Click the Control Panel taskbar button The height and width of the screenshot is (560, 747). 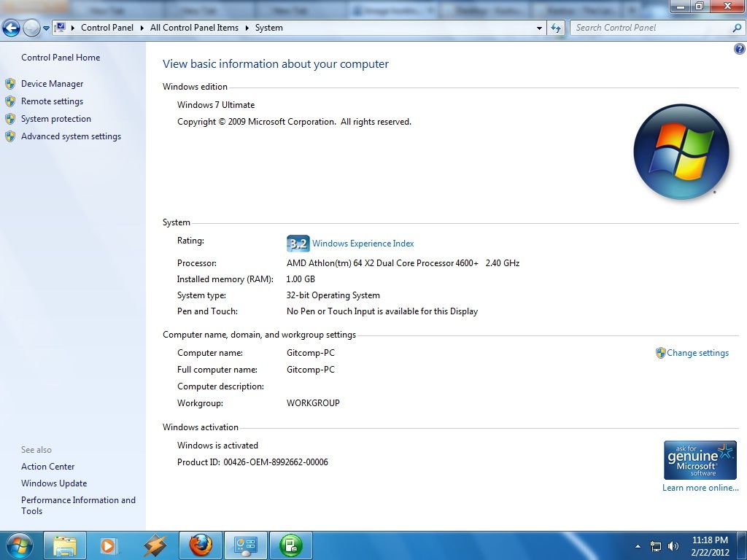pos(246,545)
